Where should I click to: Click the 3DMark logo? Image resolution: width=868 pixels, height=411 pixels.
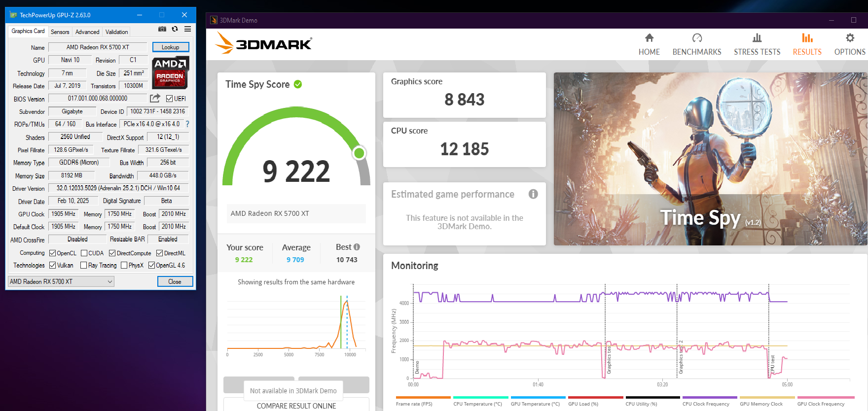(x=263, y=43)
